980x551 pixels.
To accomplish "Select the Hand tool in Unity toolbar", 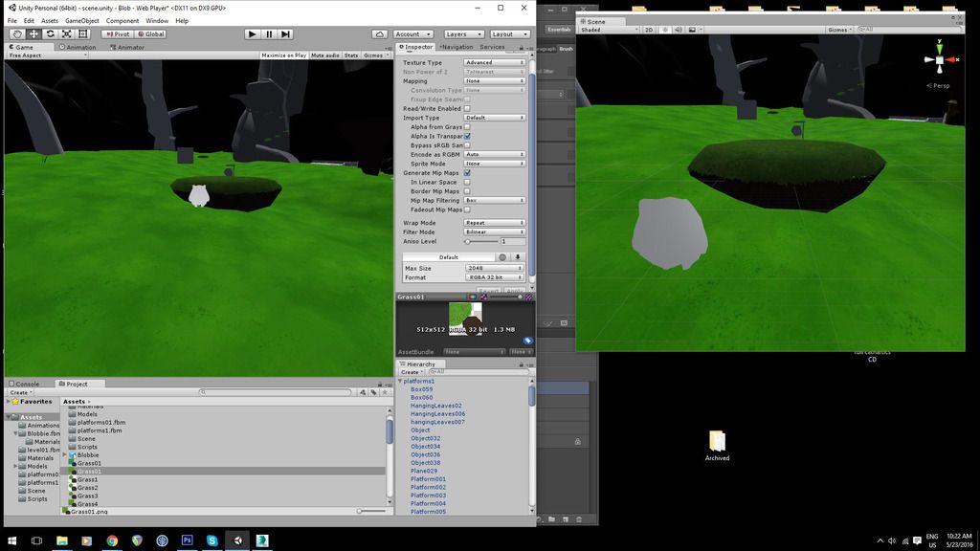I will pyautogui.click(x=16, y=33).
